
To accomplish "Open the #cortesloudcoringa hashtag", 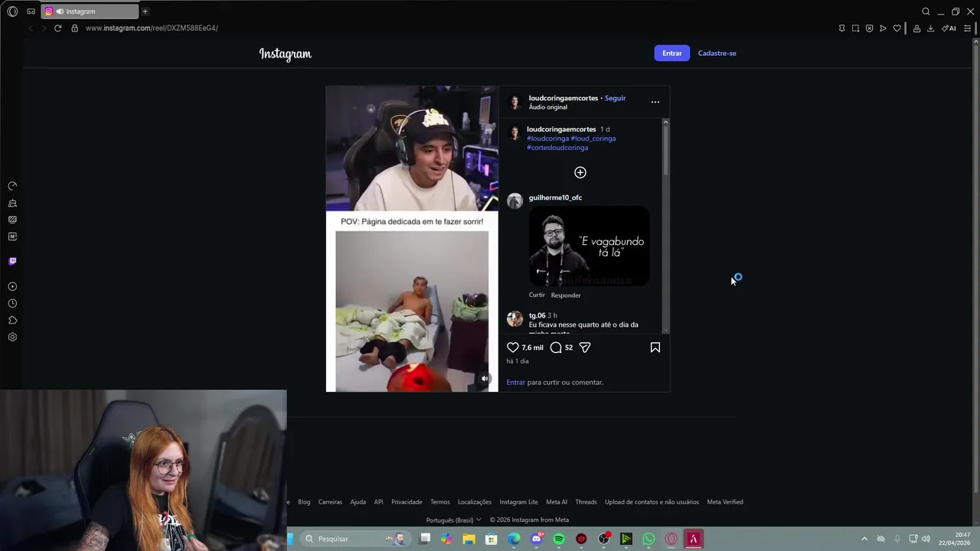I will (x=557, y=148).
